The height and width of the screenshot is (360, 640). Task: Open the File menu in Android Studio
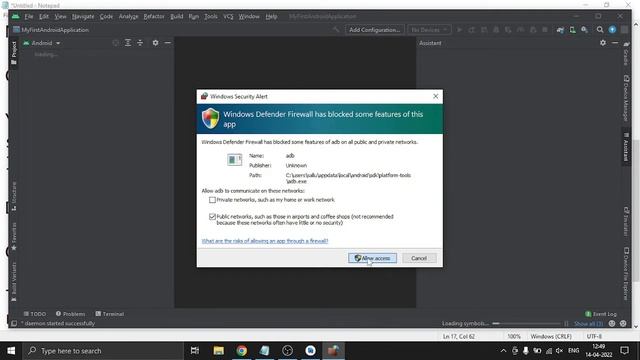29,16
